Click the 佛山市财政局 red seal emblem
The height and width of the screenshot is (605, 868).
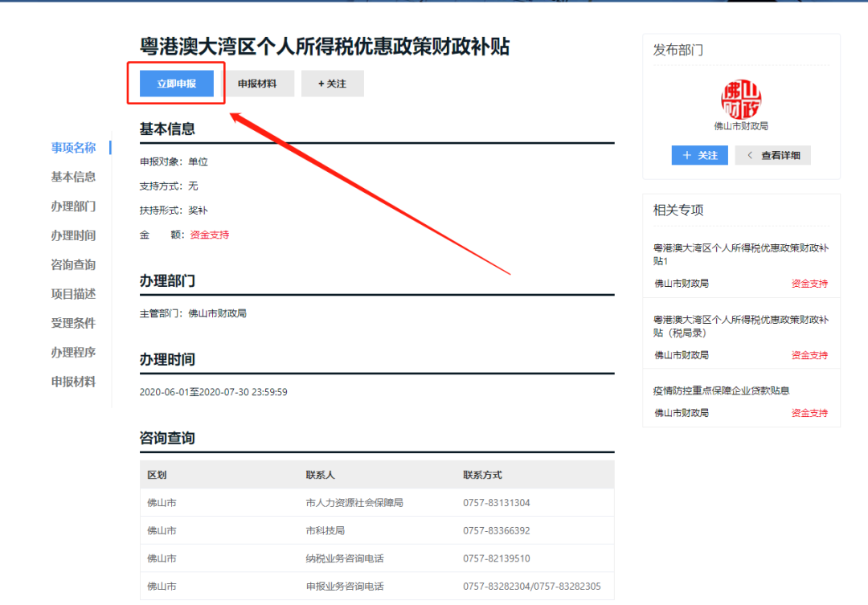point(740,100)
